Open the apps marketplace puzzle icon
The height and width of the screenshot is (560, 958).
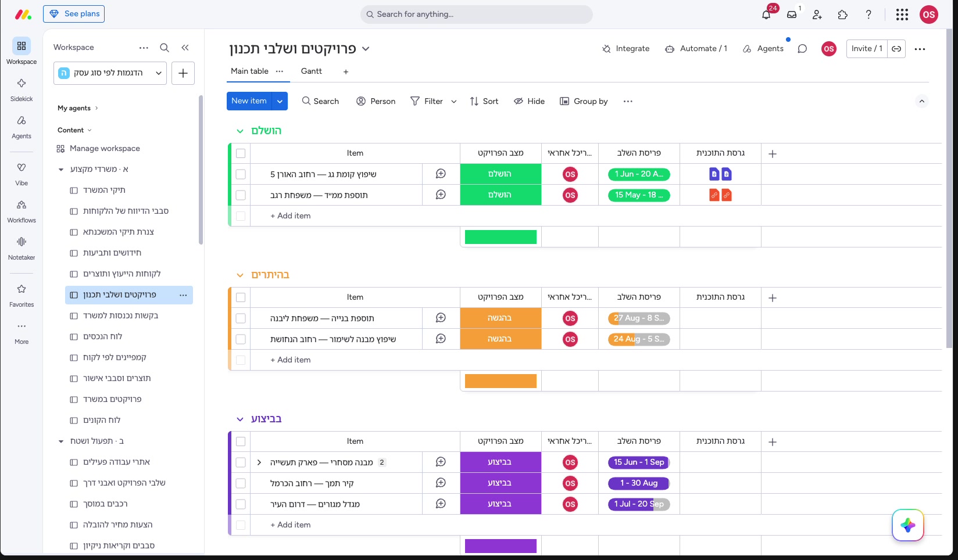(x=843, y=15)
